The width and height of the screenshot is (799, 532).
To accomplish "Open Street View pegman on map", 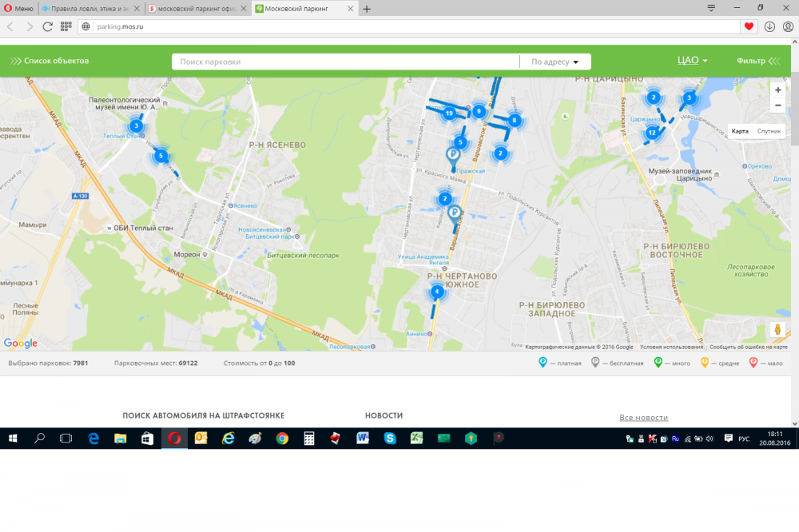I will pos(777,329).
